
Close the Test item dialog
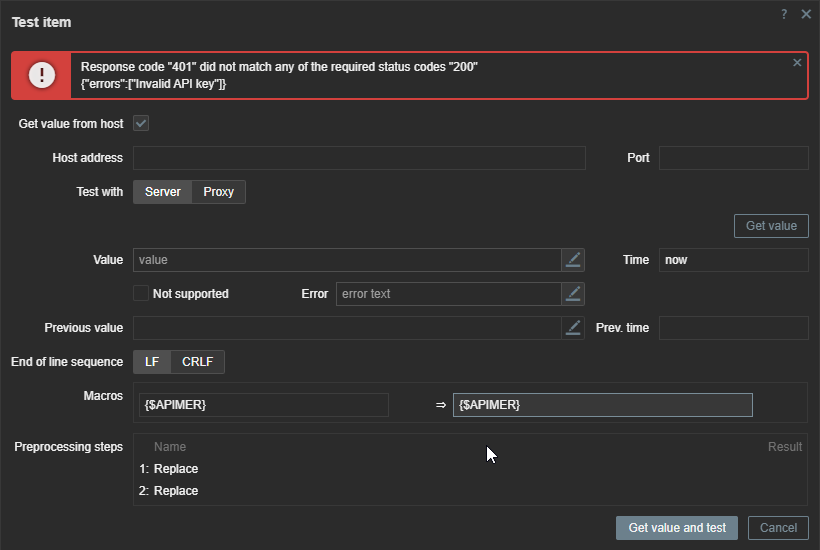806,14
